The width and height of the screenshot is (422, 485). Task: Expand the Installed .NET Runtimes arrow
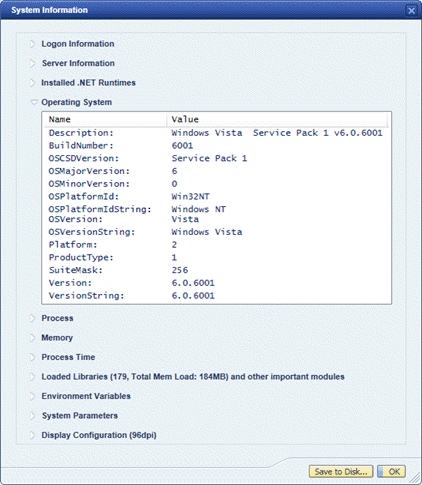pos(32,83)
